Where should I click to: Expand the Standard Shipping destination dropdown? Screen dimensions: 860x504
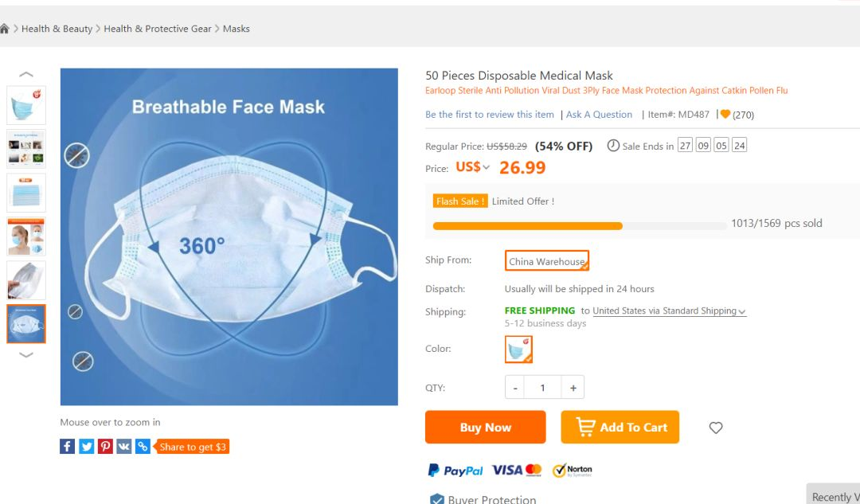click(741, 311)
